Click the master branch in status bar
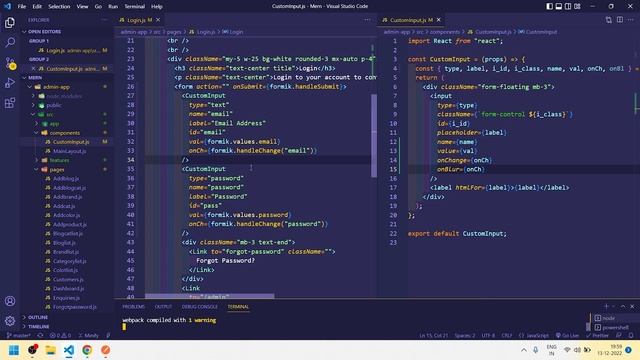The height and width of the screenshot is (360, 640). click(19, 336)
